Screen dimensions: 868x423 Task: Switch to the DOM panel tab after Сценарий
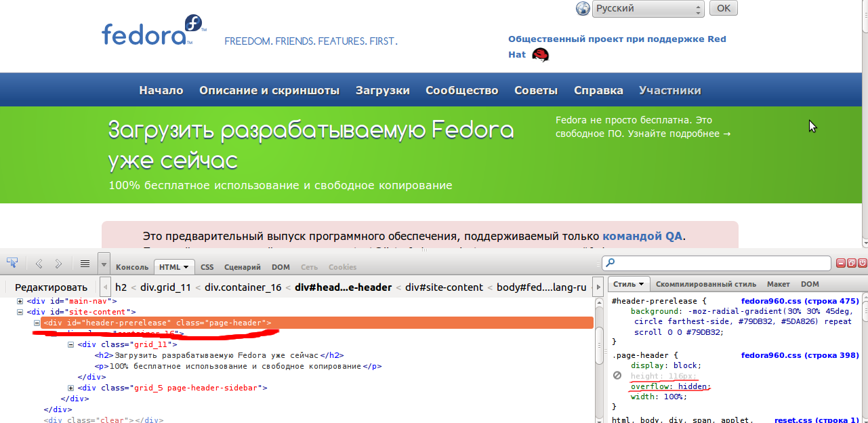[x=281, y=267]
